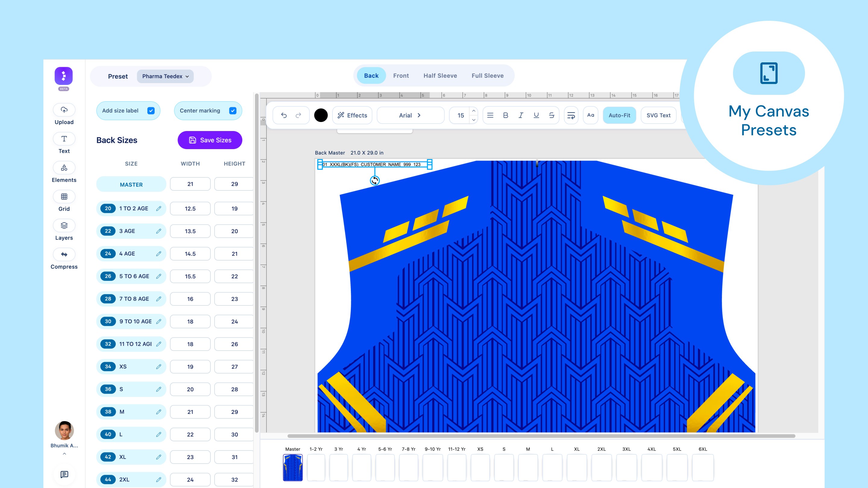Image resolution: width=868 pixels, height=488 pixels.
Task: Open the Pharma Teedex preset dropdown
Action: click(165, 76)
